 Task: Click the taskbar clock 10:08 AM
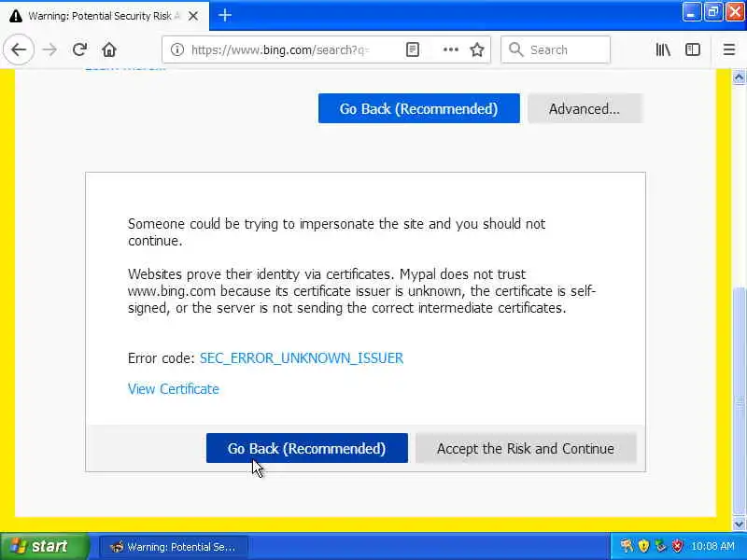712,546
